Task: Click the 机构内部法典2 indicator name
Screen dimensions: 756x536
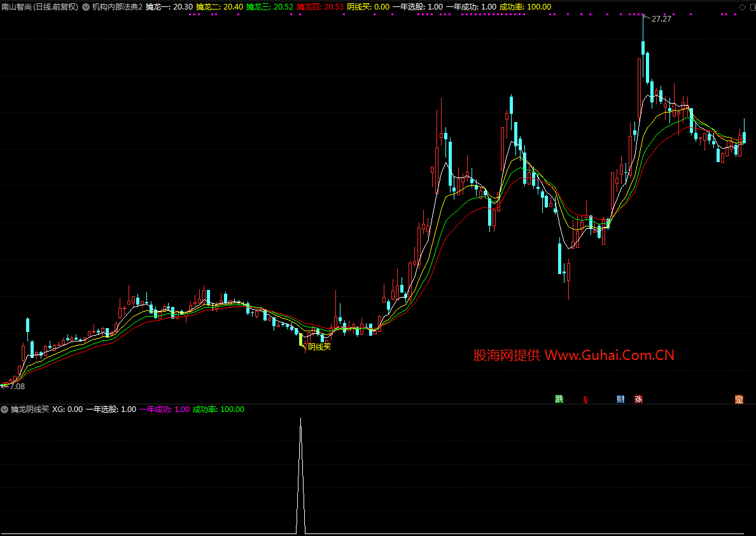Action: [117, 7]
